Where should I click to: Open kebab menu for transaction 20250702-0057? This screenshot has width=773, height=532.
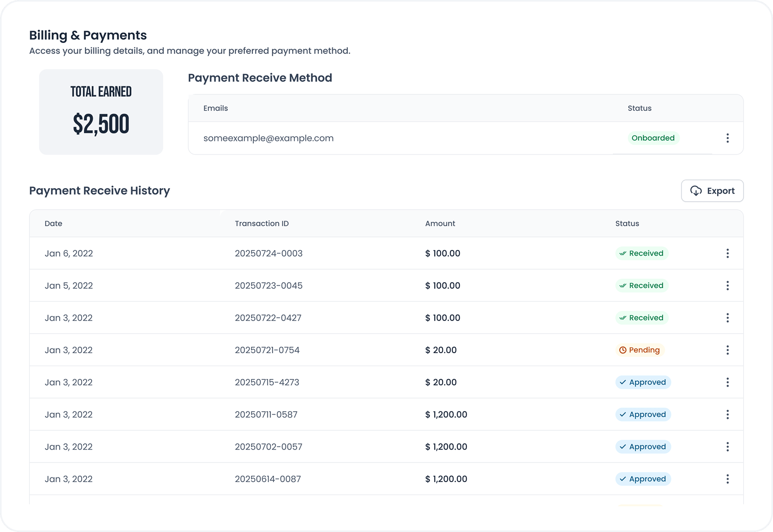pyautogui.click(x=727, y=447)
